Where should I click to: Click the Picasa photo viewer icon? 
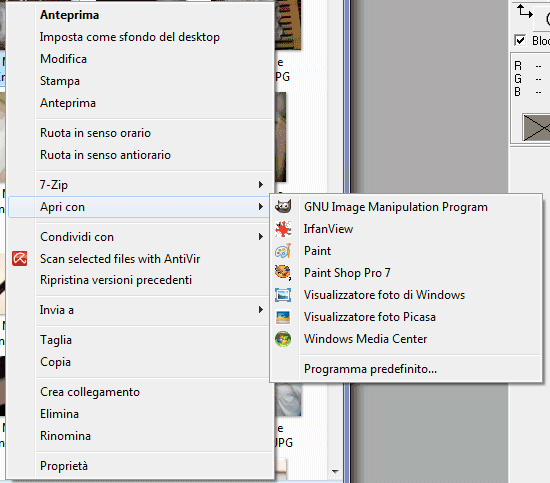click(283, 317)
